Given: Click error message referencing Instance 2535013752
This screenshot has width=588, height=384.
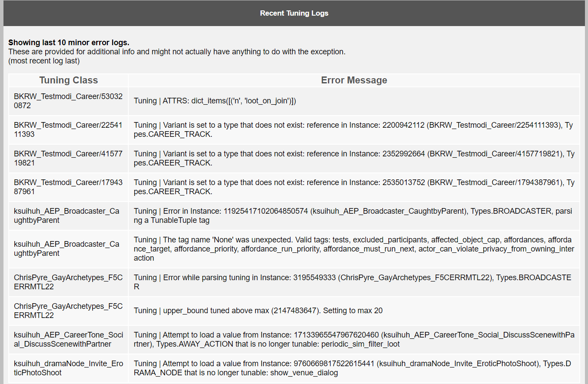Looking at the screenshot, I should point(354,187).
